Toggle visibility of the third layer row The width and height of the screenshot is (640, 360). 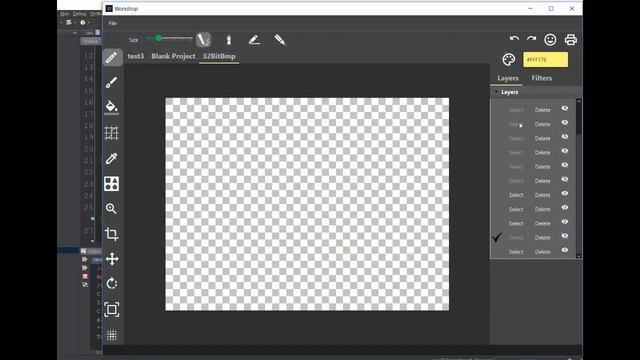pos(564,137)
